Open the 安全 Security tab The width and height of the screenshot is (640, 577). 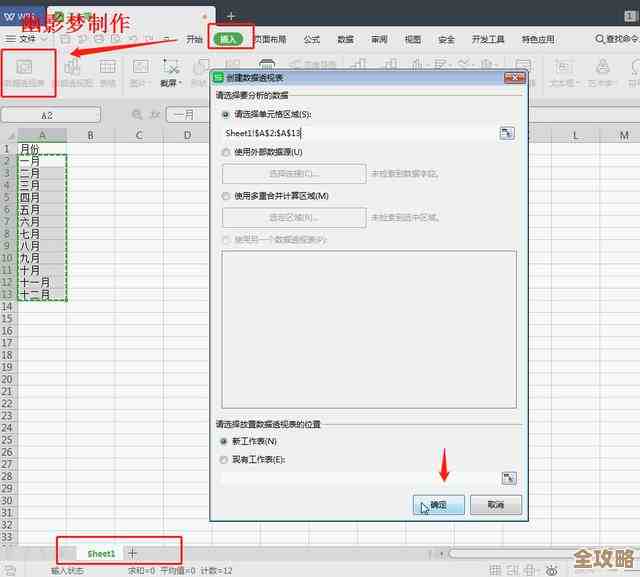[446, 39]
